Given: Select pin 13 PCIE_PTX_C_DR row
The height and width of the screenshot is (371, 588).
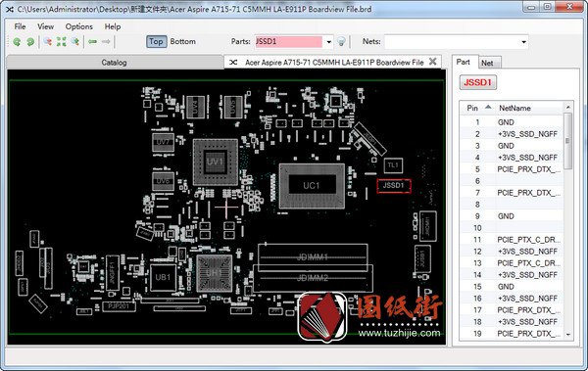Looking at the screenshot, I should [x=512, y=263].
